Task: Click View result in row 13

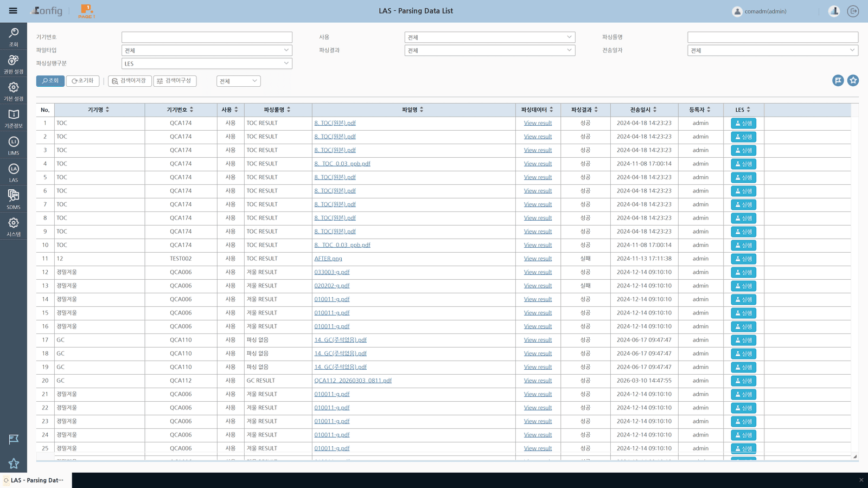Action: click(x=538, y=286)
